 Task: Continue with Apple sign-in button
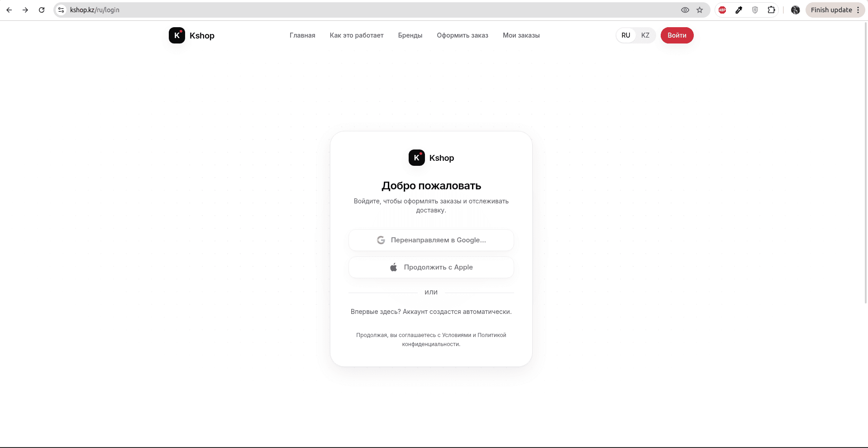431,267
